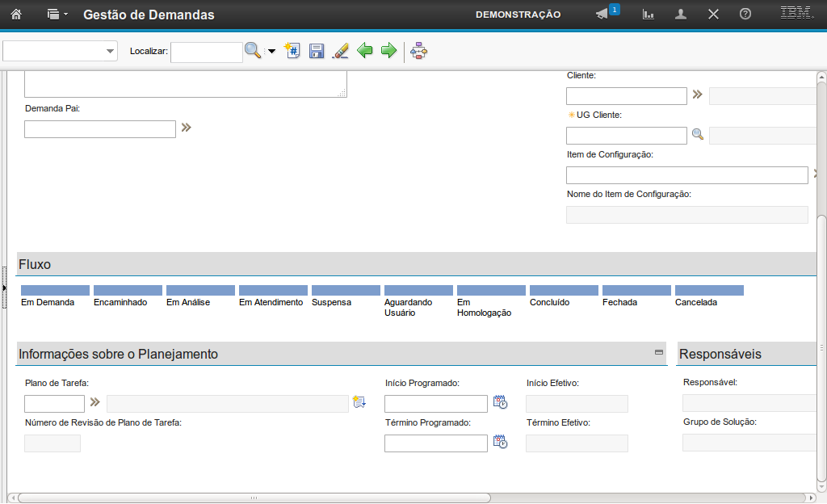Open the user profile icon

[x=681, y=15]
